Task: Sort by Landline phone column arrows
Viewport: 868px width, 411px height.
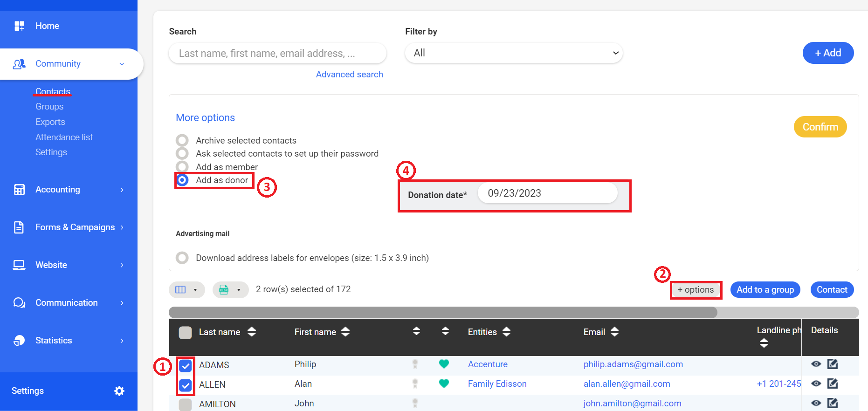Action: [x=764, y=343]
